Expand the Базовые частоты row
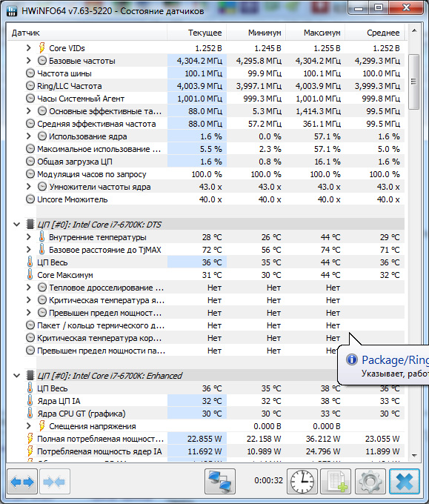429x504 pixels. pyautogui.click(x=29, y=61)
